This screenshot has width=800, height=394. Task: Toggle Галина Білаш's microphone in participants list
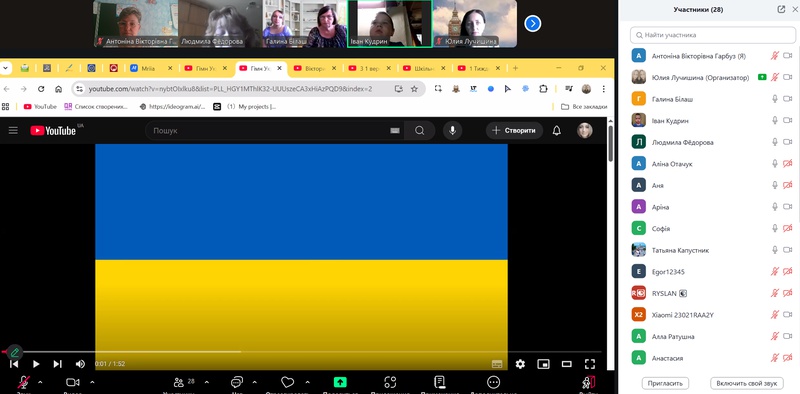(x=774, y=99)
